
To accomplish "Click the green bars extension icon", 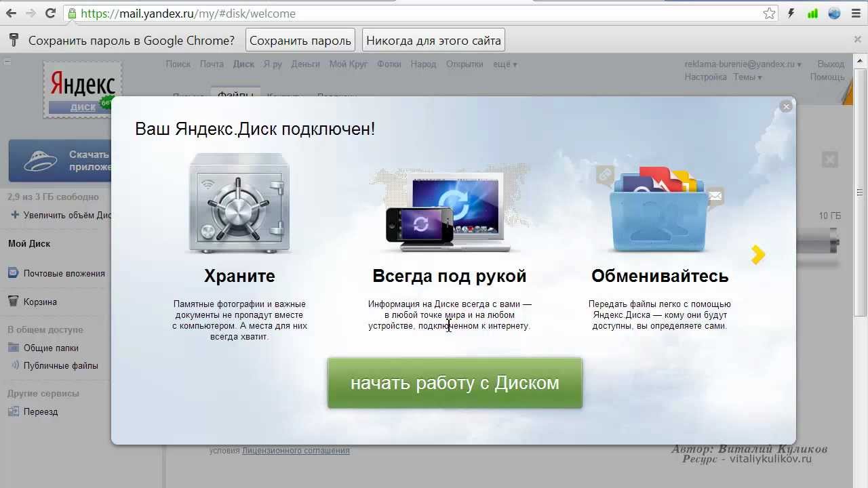I will point(813,14).
